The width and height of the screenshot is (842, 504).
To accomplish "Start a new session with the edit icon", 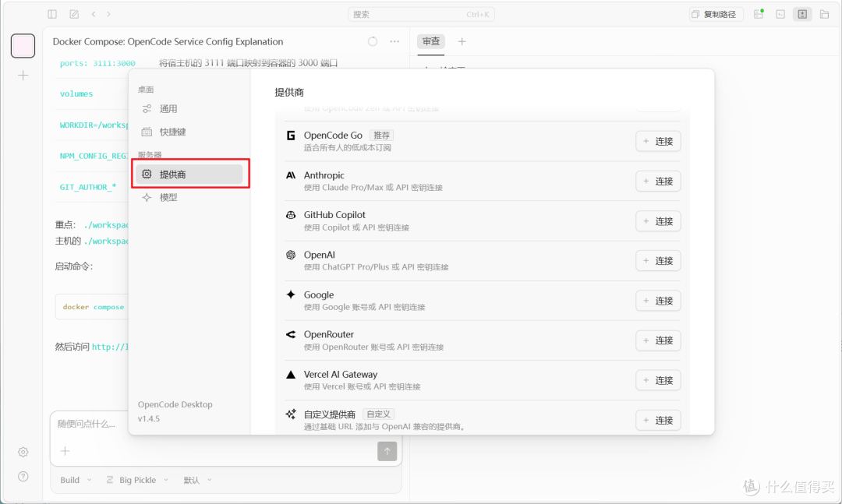I will tap(74, 14).
